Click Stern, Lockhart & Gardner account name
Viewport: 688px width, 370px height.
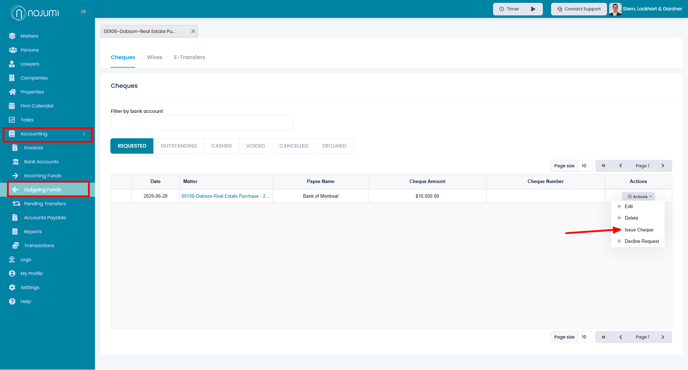652,9
